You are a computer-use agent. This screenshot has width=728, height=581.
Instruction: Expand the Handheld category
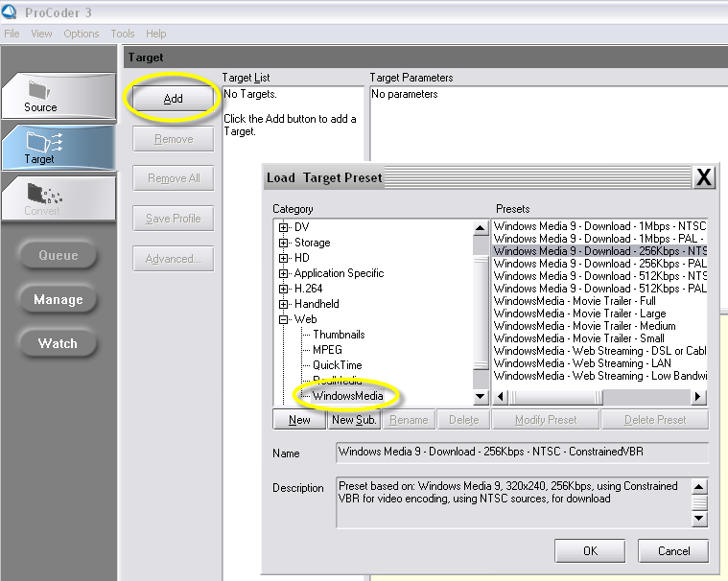[x=283, y=304]
